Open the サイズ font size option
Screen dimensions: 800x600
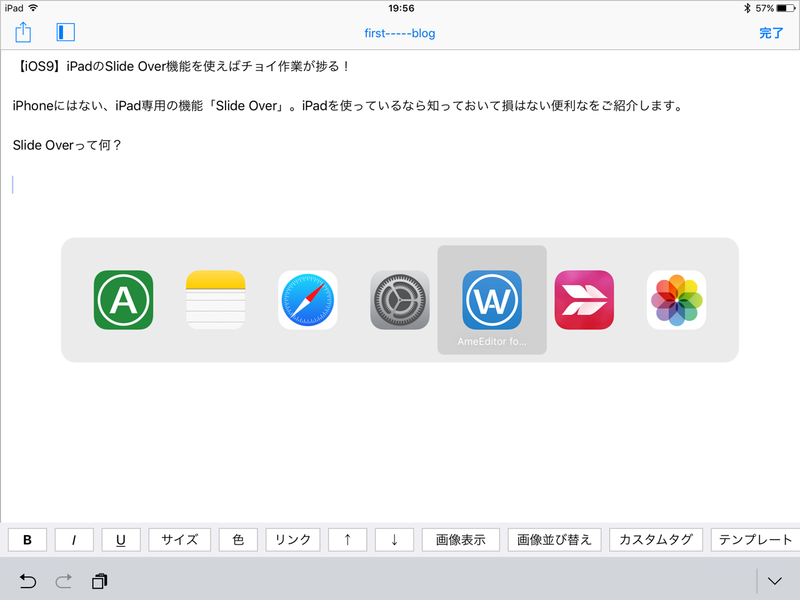click(180, 540)
